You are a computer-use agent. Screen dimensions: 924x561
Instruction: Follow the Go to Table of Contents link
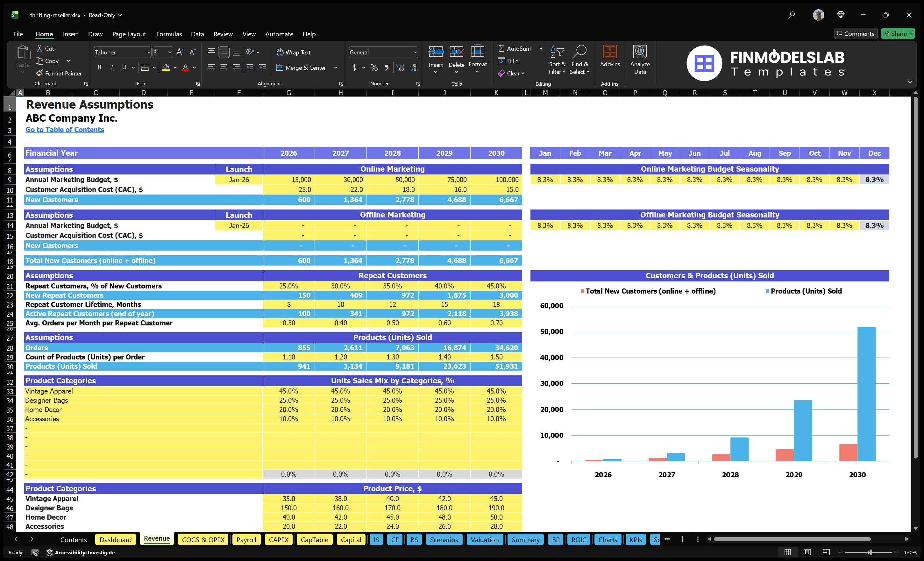[x=65, y=129]
